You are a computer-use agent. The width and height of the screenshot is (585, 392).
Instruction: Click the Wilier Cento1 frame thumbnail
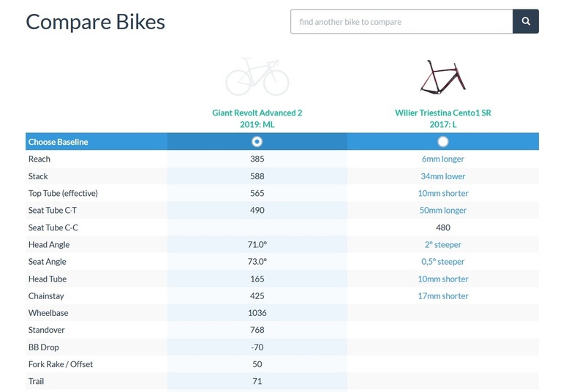click(x=443, y=78)
